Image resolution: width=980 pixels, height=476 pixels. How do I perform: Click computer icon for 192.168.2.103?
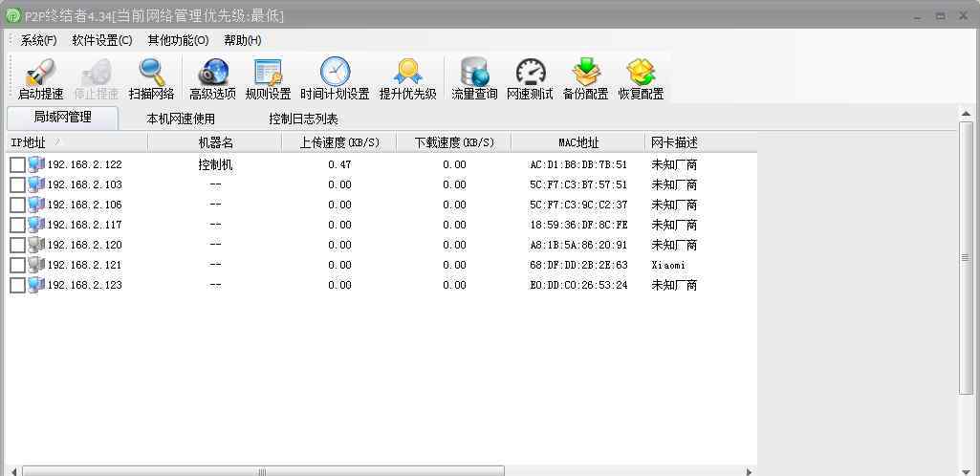pos(36,184)
